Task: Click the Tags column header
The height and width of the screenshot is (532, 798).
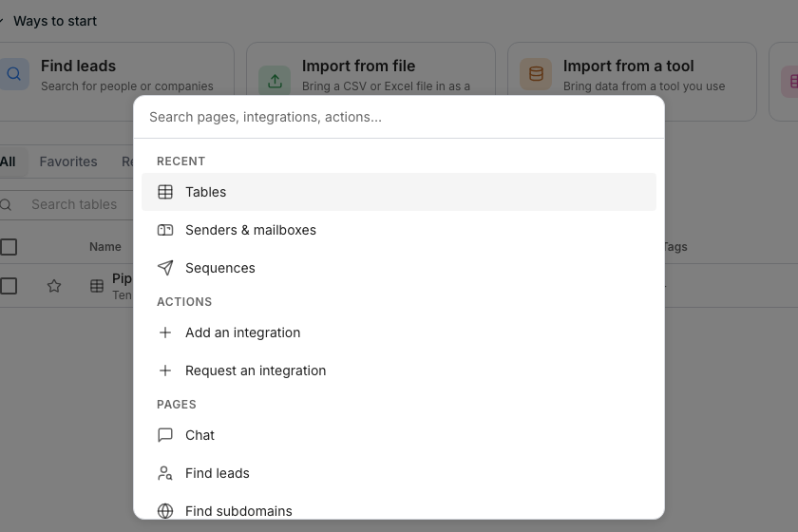Action: tap(675, 247)
